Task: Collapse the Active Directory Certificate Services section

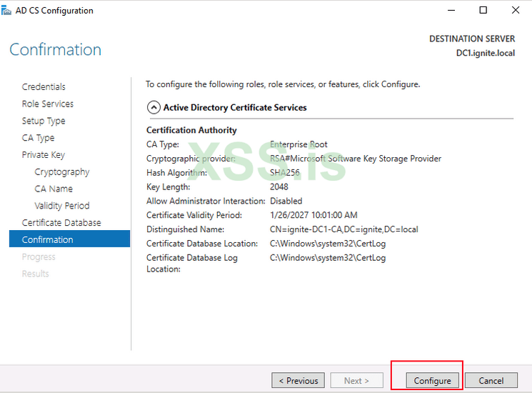Action: tap(154, 108)
